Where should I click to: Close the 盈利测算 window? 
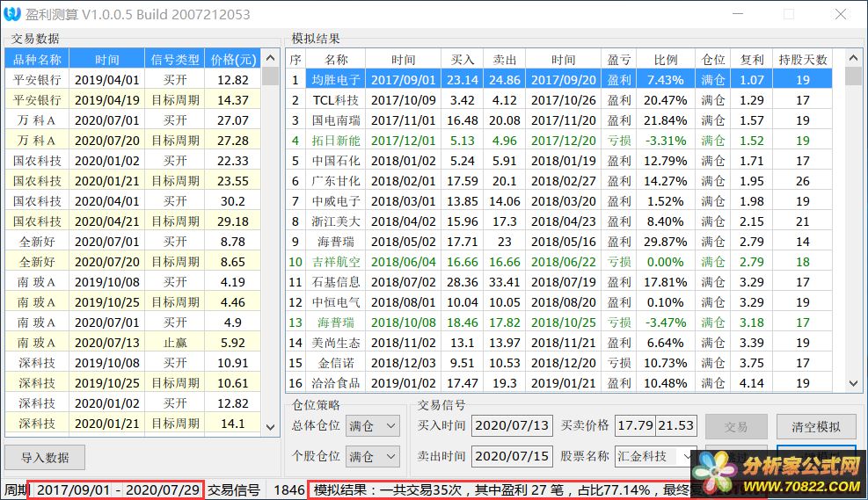tap(841, 14)
